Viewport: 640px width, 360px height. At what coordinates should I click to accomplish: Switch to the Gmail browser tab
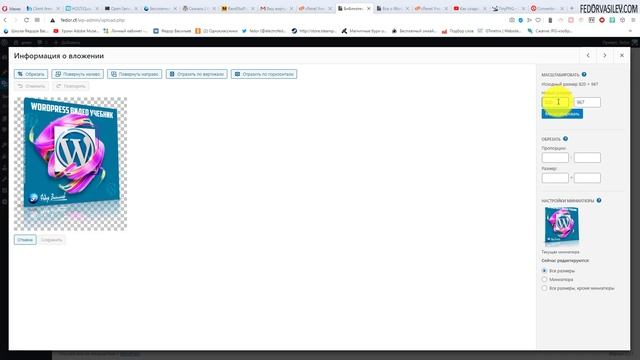coord(276,8)
